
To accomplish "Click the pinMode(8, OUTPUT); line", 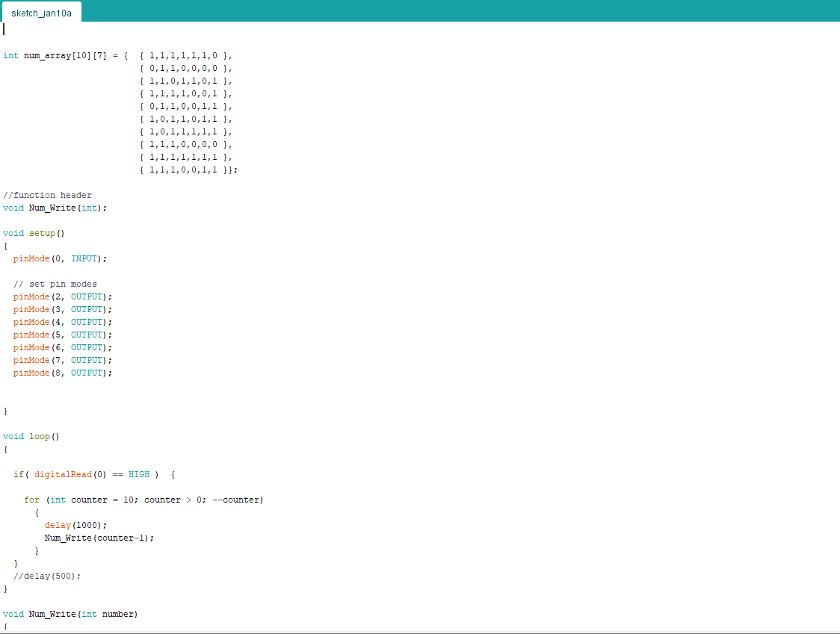I will (63, 373).
